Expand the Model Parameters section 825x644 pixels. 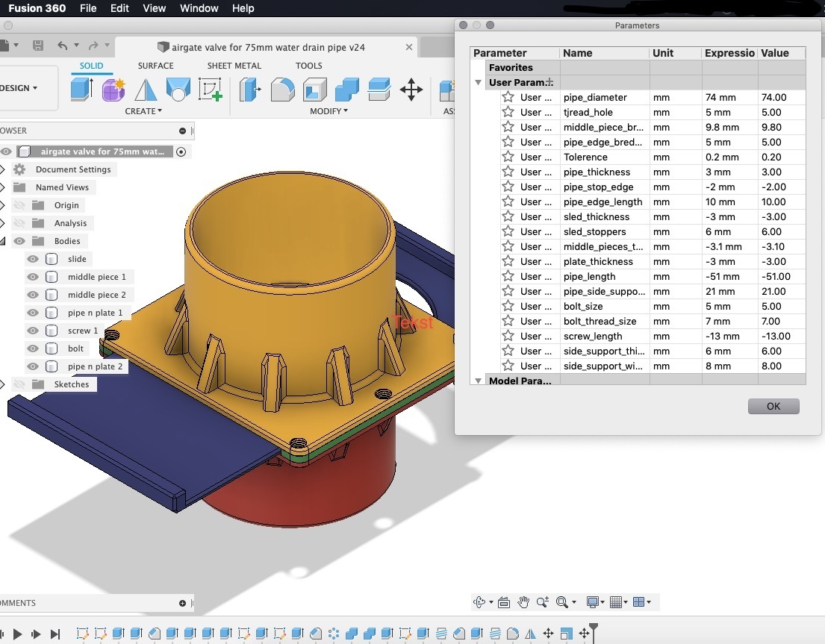click(479, 381)
